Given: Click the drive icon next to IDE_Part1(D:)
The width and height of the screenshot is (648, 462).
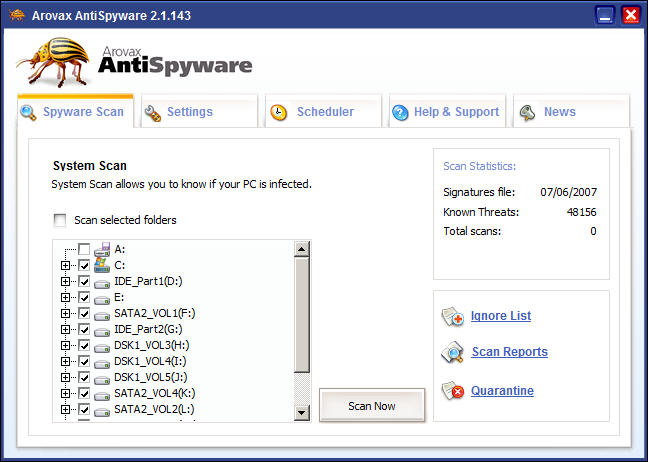Looking at the screenshot, I should pyautogui.click(x=102, y=283).
